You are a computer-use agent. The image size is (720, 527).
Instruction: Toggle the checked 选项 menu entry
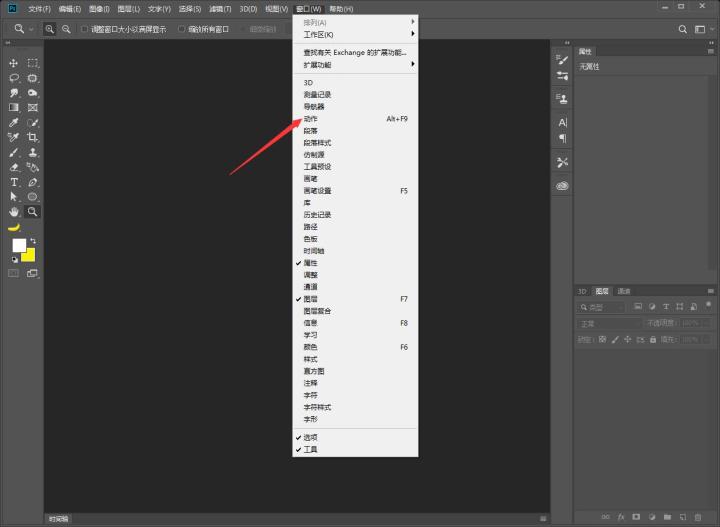355,437
